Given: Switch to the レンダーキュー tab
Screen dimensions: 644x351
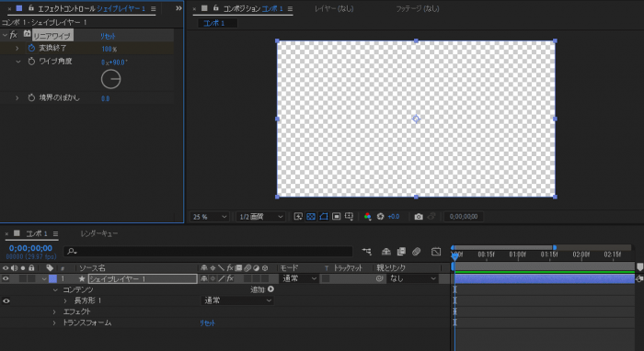Looking at the screenshot, I should [x=99, y=233].
